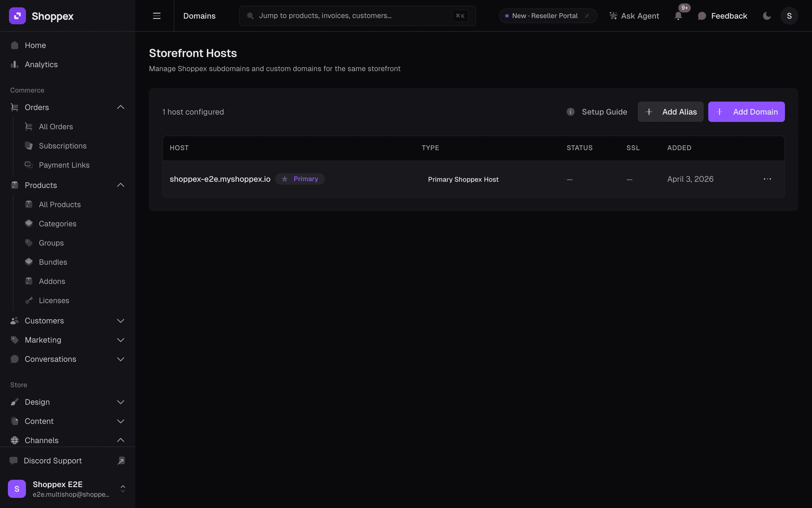Click the Primary badge

pos(300,179)
